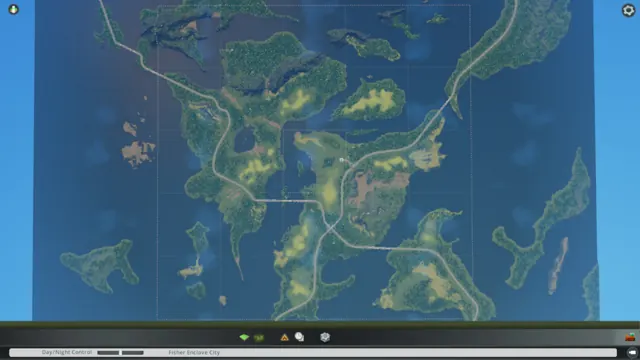Select the green terrain tool icon

(x=244, y=337)
